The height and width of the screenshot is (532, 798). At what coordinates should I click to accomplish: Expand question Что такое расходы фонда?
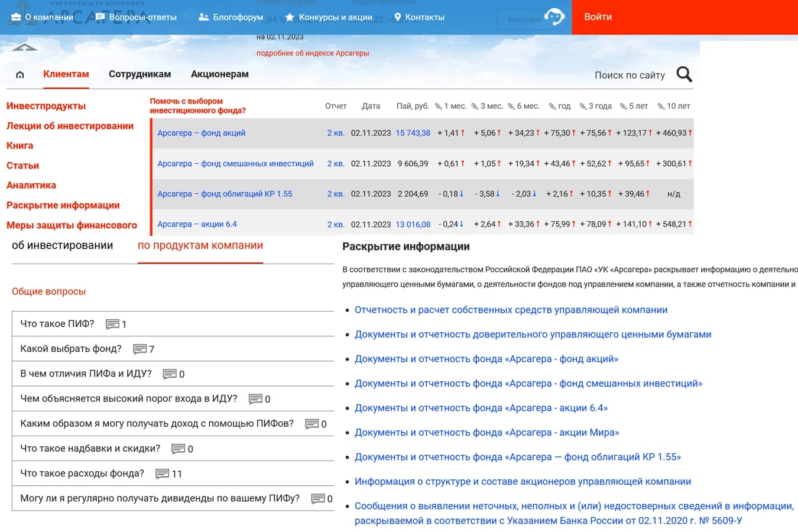pyautogui.click(x=82, y=473)
